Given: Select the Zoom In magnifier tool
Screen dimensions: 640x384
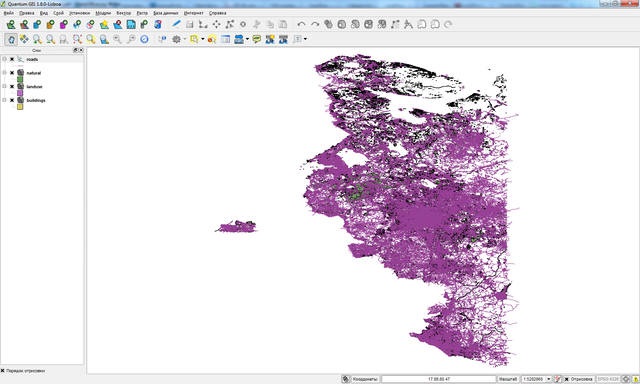Looking at the screenshot, I should pyautogui.click(x=37, y=39).
